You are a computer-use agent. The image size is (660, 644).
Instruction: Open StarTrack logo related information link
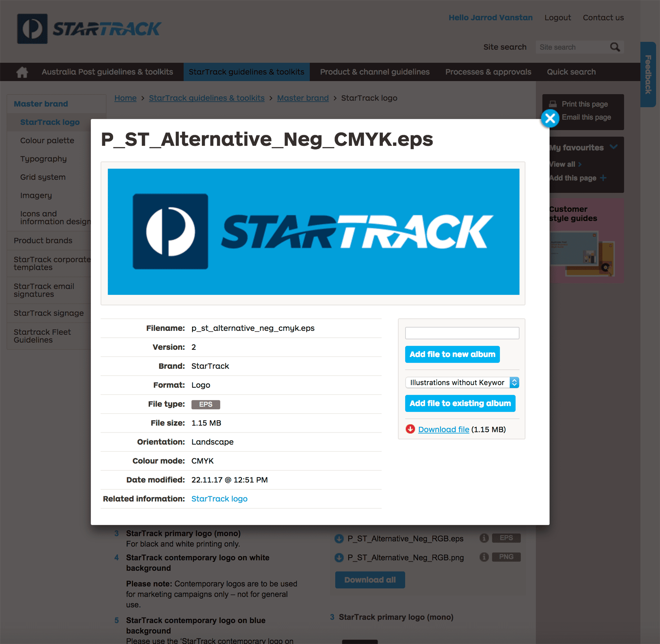tap(219, 499)
